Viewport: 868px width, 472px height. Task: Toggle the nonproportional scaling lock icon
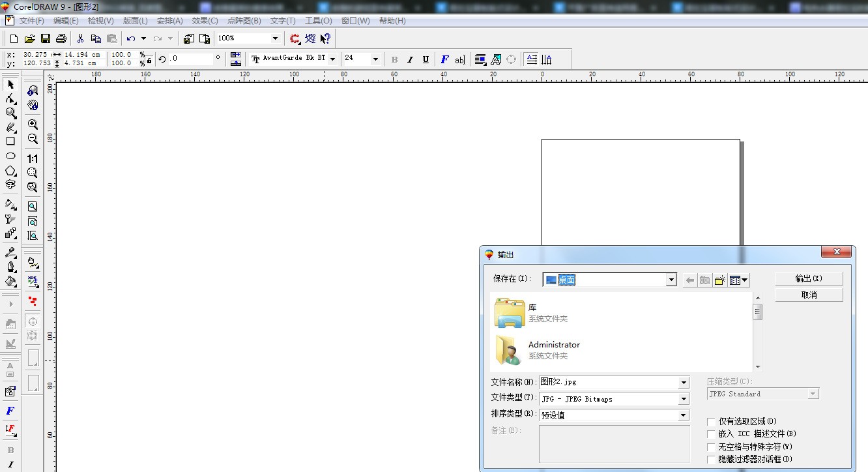(149, 61)
